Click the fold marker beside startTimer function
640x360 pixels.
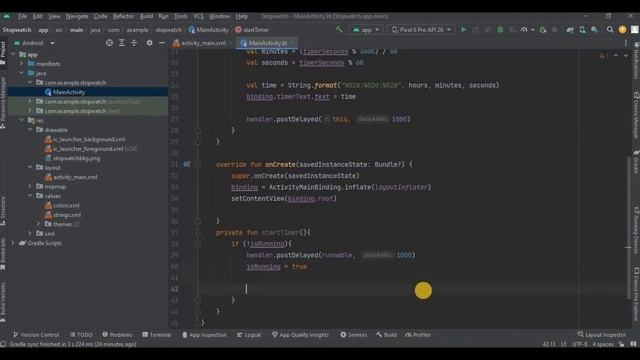click(x=198, y=232)
